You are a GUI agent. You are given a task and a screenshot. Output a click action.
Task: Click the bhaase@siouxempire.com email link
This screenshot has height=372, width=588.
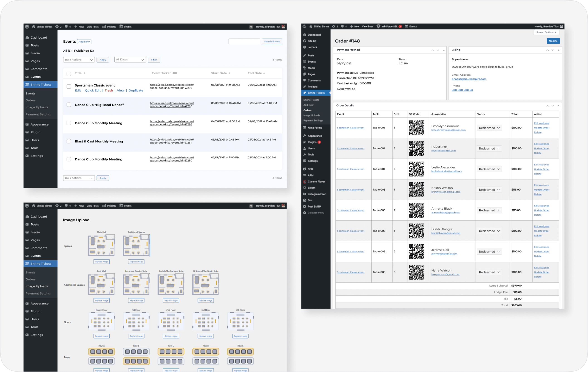469,79
